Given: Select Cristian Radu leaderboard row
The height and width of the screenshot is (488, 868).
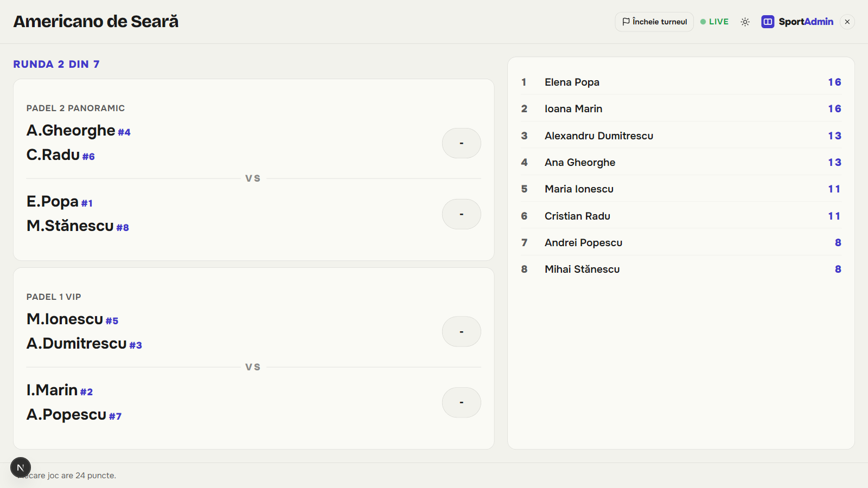Looking at the screenshot, I should pyautogui.click(x=681, y=216).
